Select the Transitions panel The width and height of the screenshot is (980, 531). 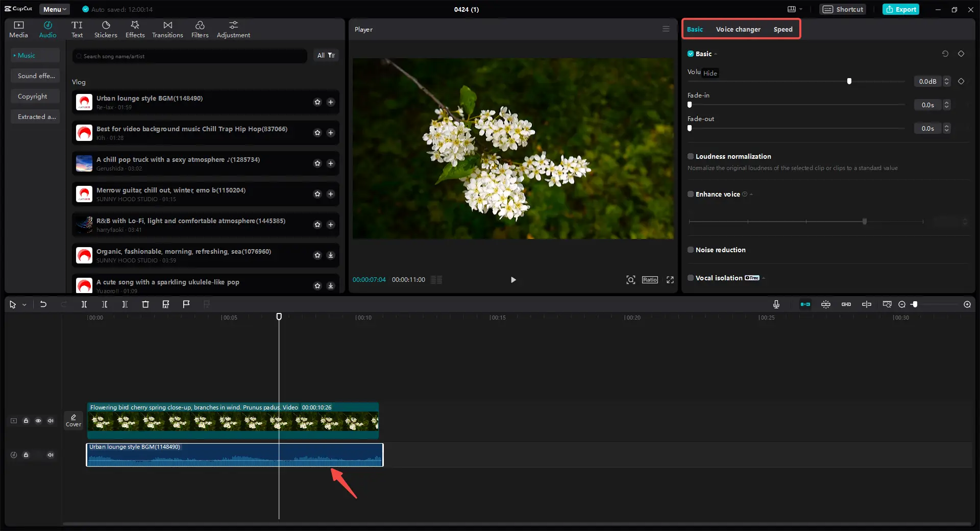pos(167,29)
